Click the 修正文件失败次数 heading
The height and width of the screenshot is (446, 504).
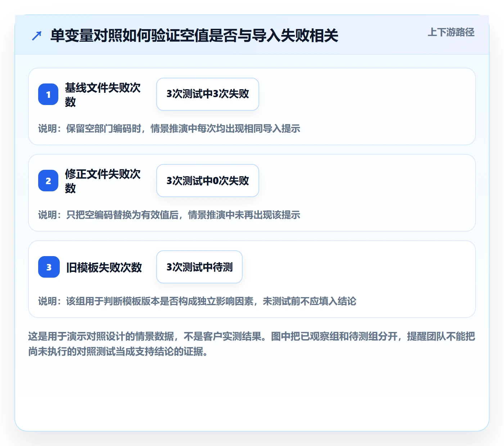(103, 181)
